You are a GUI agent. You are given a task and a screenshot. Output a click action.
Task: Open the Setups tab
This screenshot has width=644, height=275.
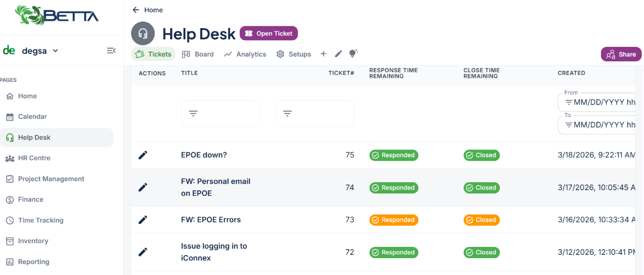[294, 54]
